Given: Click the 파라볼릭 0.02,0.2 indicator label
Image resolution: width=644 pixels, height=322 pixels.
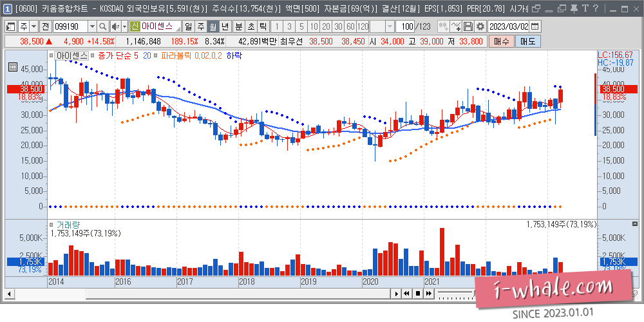Looking at the screenshot, I should 193,55.
